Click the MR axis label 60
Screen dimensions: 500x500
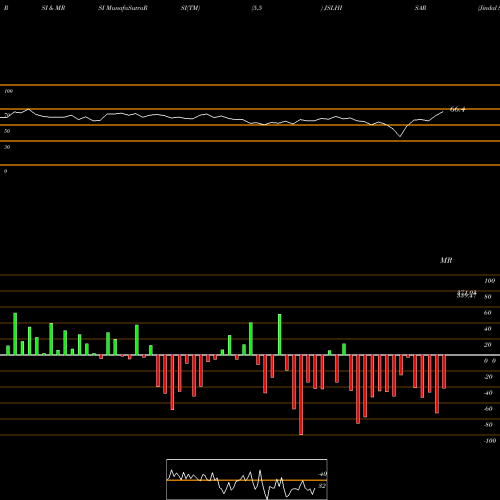coord(488,313)
